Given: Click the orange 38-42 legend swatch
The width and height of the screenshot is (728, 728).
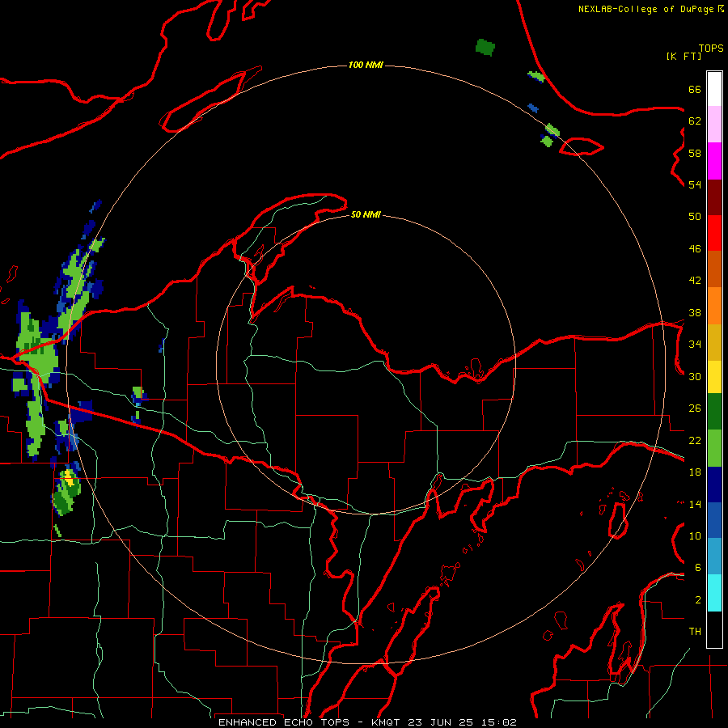Looking at the screenshot, I should pyautogui.click(x=714, y=306).
